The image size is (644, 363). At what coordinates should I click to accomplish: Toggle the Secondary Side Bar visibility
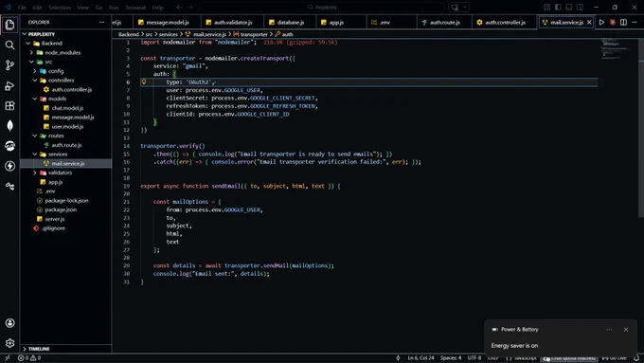pyautogui.click(x=580, y=7)
